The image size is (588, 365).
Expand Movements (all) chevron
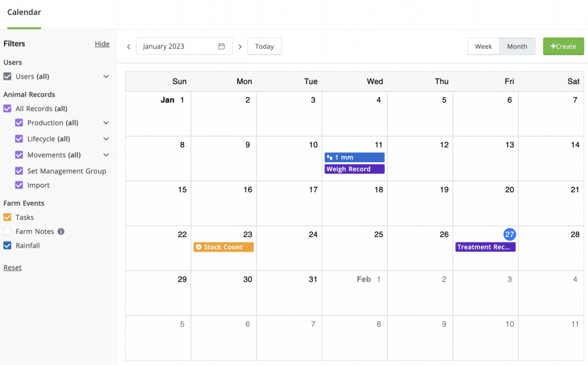click(106, 155)
